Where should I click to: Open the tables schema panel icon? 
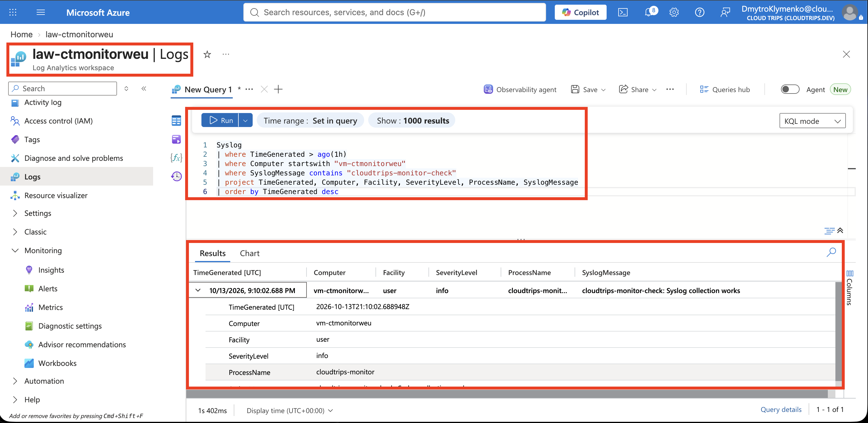pos(176,121)
